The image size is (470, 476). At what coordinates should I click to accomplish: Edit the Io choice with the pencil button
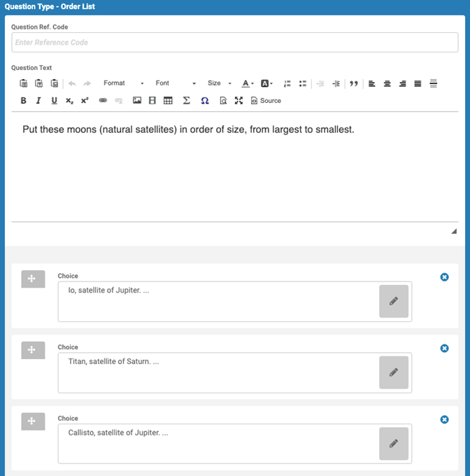point(394,301)
